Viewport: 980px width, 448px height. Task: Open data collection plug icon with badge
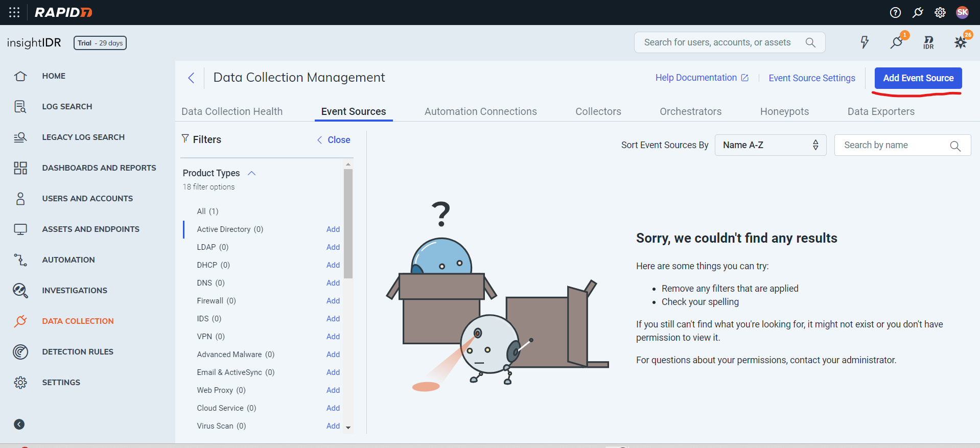897,42
